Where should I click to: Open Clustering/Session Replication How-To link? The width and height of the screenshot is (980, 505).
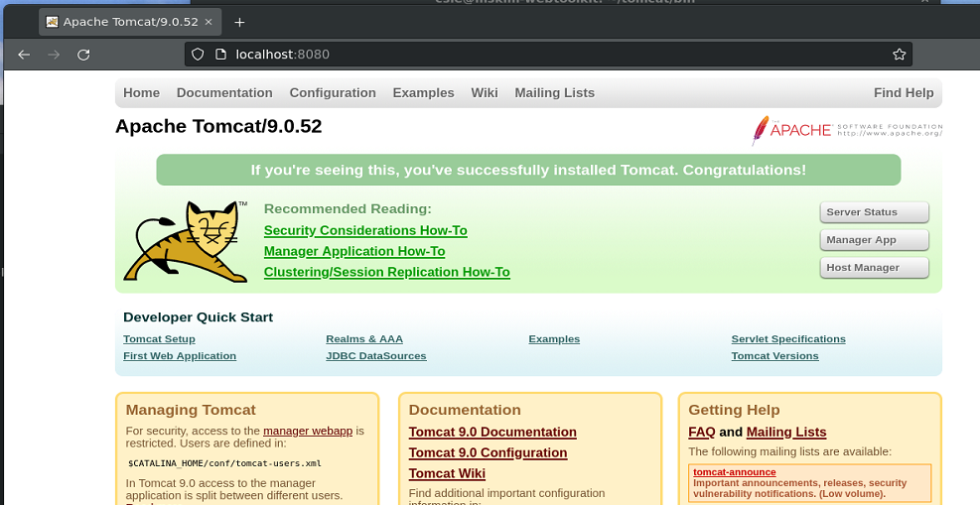[x=387, y=272]
